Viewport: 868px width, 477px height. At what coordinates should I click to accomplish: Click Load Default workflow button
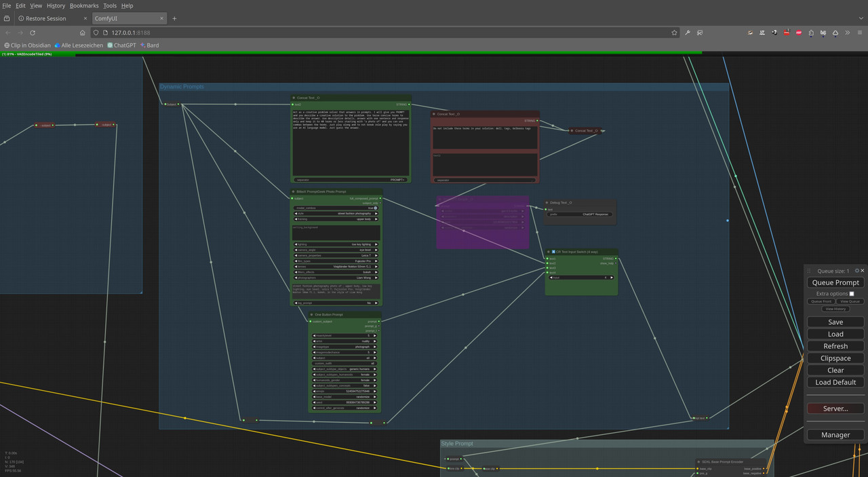835,382
